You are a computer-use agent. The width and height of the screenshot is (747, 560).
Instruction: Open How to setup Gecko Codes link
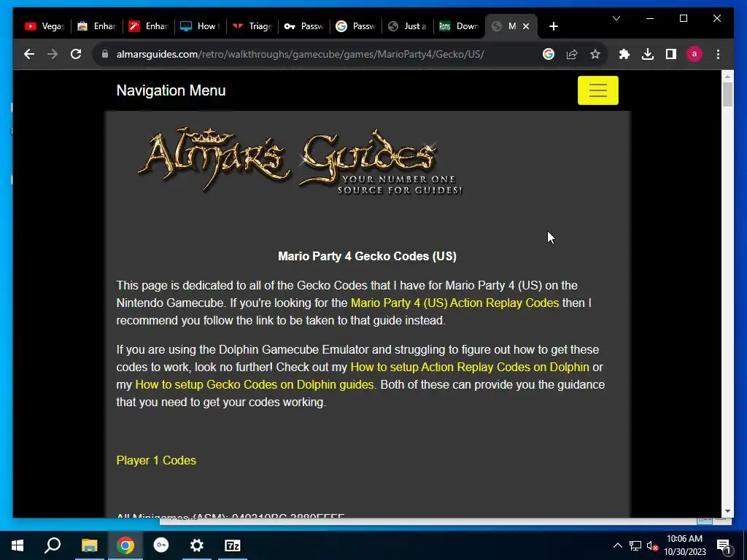click(x=255, y=384)
